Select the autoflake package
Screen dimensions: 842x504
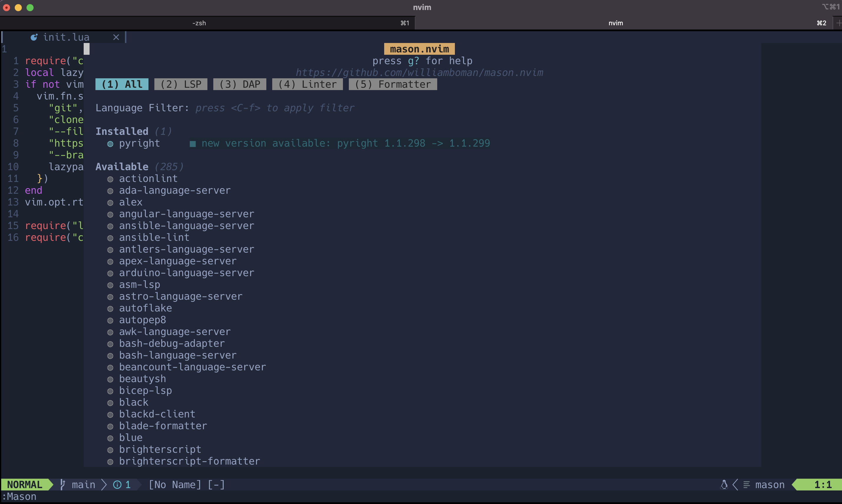point(146,308)
